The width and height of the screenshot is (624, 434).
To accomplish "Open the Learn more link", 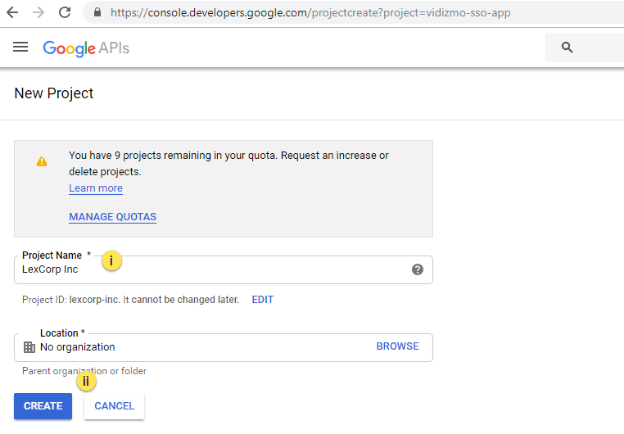I will 96,188.
